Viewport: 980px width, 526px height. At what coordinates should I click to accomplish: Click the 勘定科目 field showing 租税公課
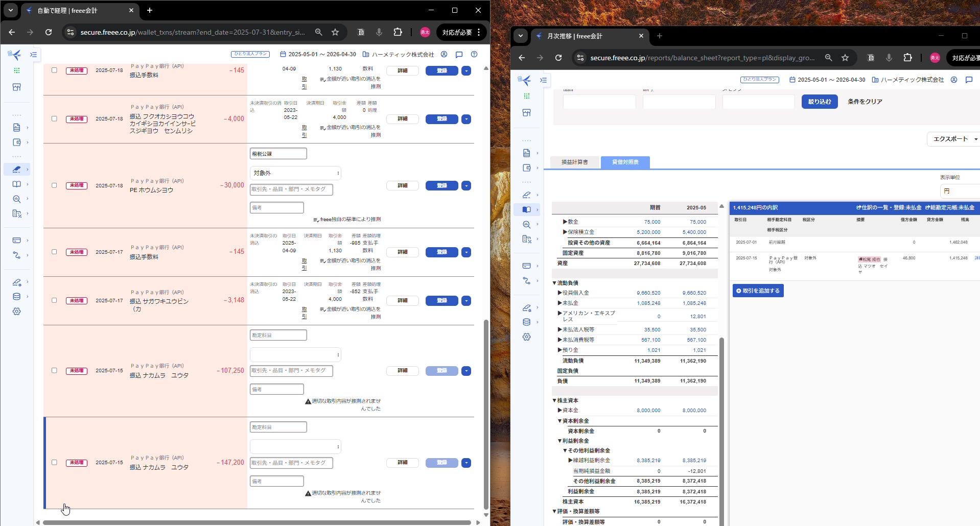pos(278,154)
